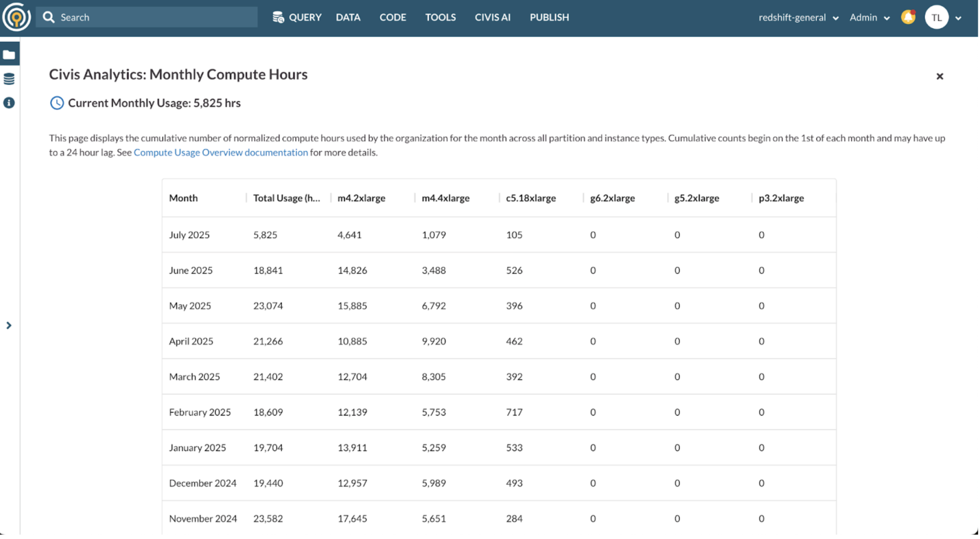The image size is (980, 539).
Task: Click total usage value 23,074
Action: coord(268,306)
